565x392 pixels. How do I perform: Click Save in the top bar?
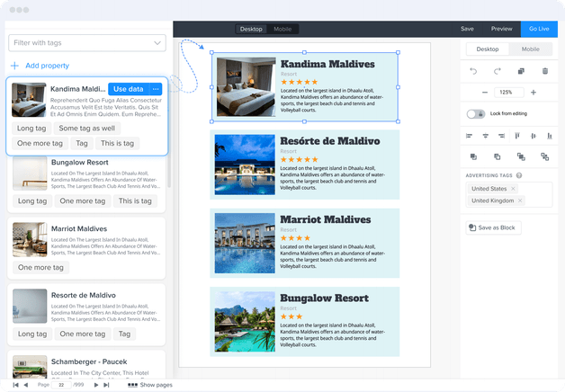(x=467, y=29)
